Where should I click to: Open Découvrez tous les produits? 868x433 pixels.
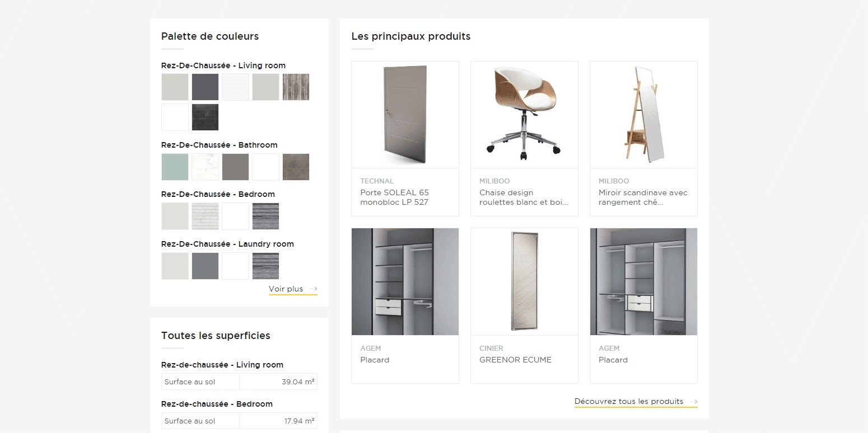pos(628,401)
